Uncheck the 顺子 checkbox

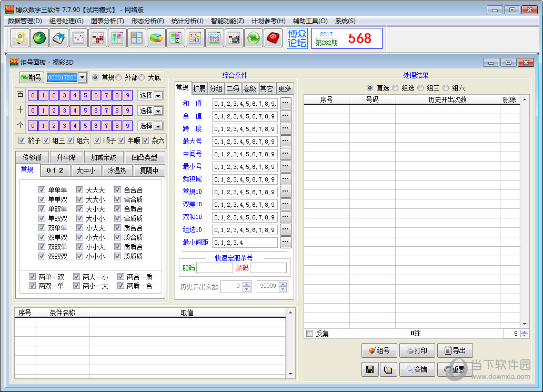(97, 140)
